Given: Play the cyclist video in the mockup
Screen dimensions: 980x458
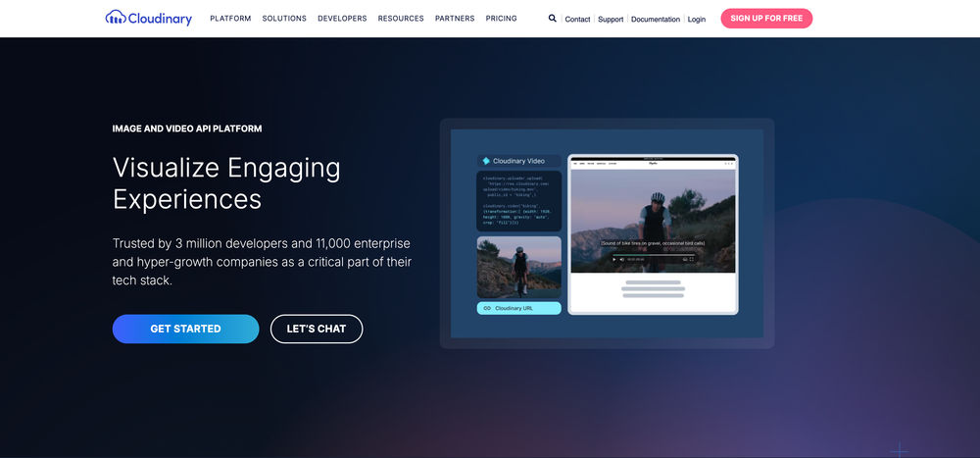Looking at the screenshot, I should (x=614, y=259).
